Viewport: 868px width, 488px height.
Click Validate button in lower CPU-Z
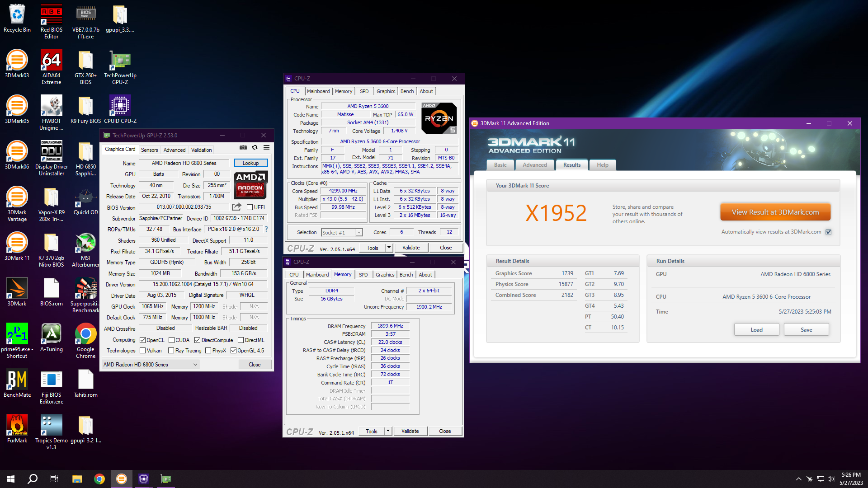(x=410, y=431)
